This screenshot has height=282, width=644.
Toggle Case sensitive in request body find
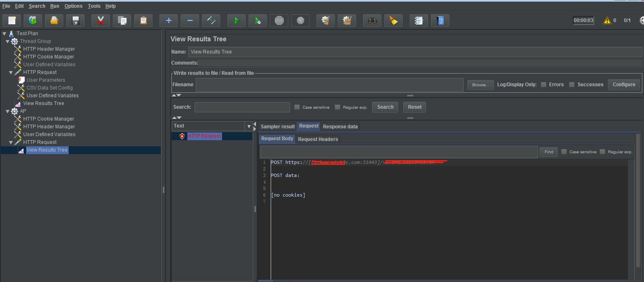(564, 152)
